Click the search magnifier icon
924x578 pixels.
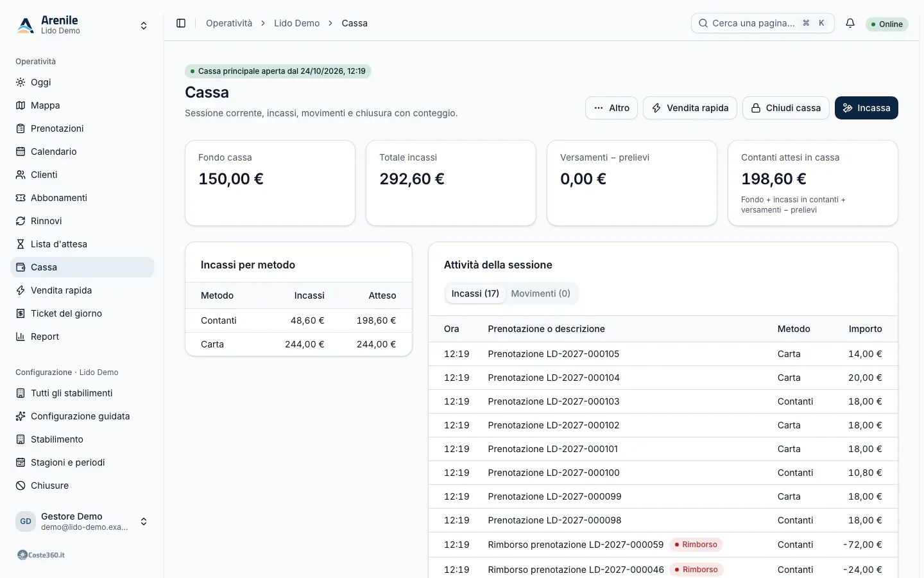(703, 23)
